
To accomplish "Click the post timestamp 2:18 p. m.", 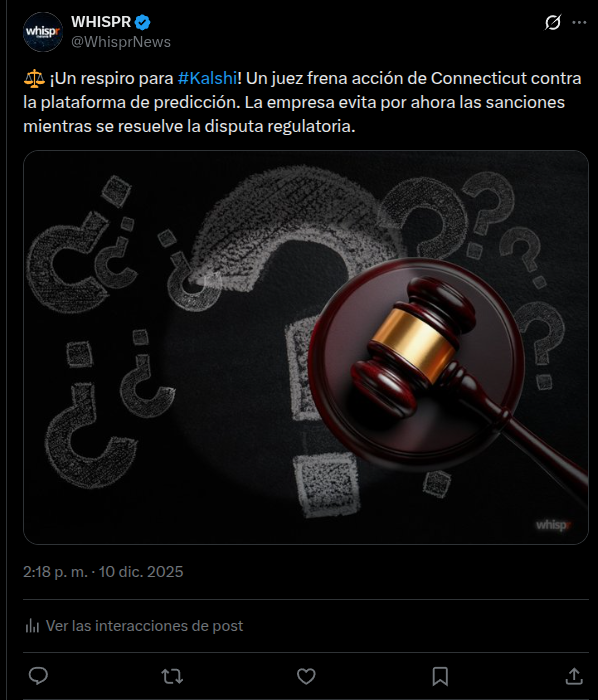I will pos(55,572).
